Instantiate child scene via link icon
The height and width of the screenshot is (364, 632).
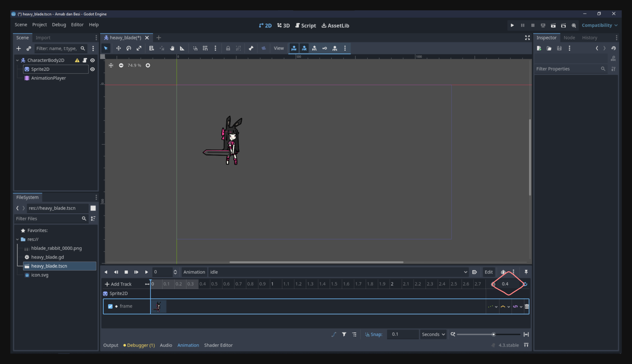[x=29, y=49]
